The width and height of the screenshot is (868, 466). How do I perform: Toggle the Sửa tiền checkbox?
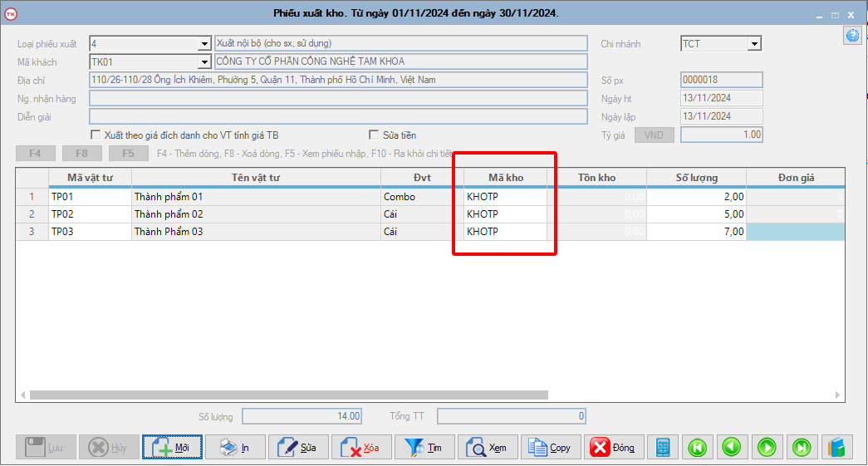pyautogui.click(x=374, y=135)
